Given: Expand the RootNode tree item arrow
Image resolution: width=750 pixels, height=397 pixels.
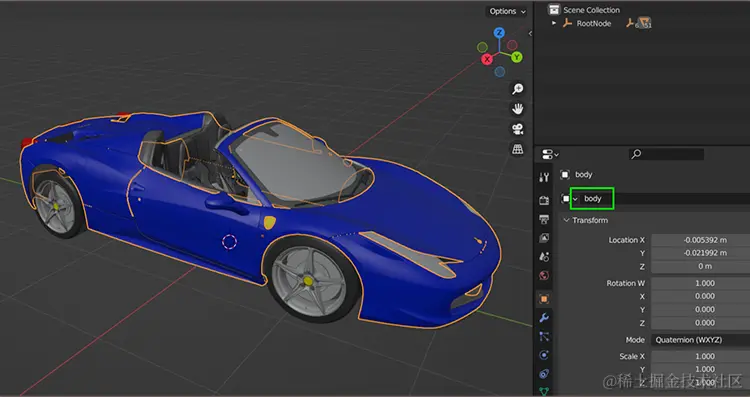Looking at the screenshot, I should point(554,23).
